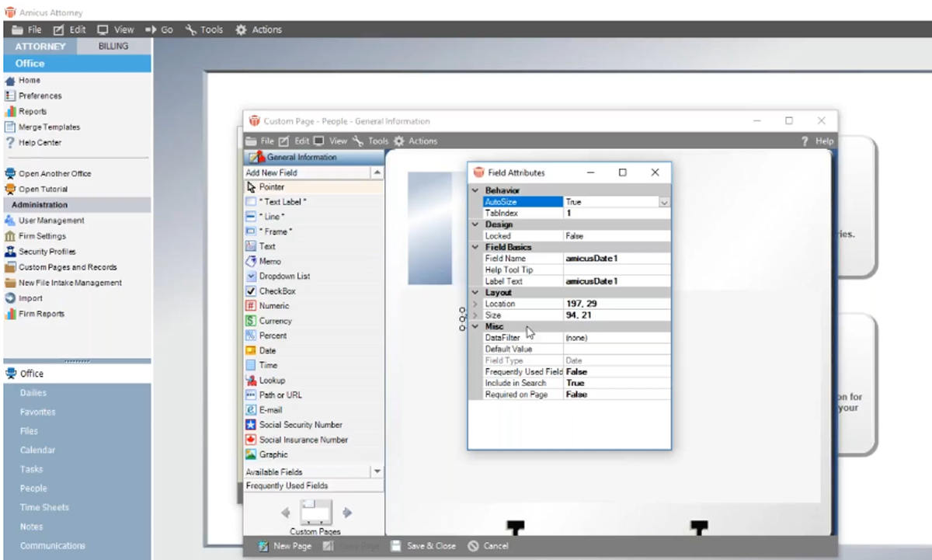Pick the Percent field type
Image resolution: width=932 pixels, height=560 pixels.
click(x=314, y=336)
